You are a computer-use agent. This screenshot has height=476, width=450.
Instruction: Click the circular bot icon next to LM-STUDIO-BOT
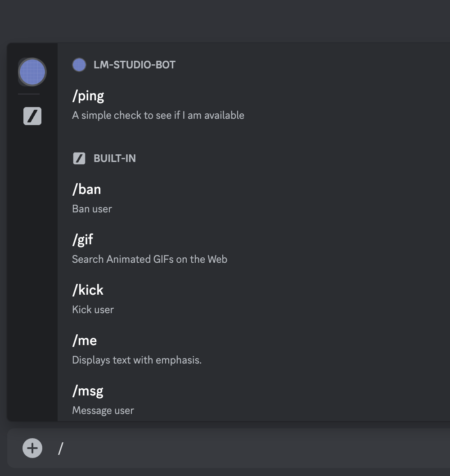[x=79, y=65]
